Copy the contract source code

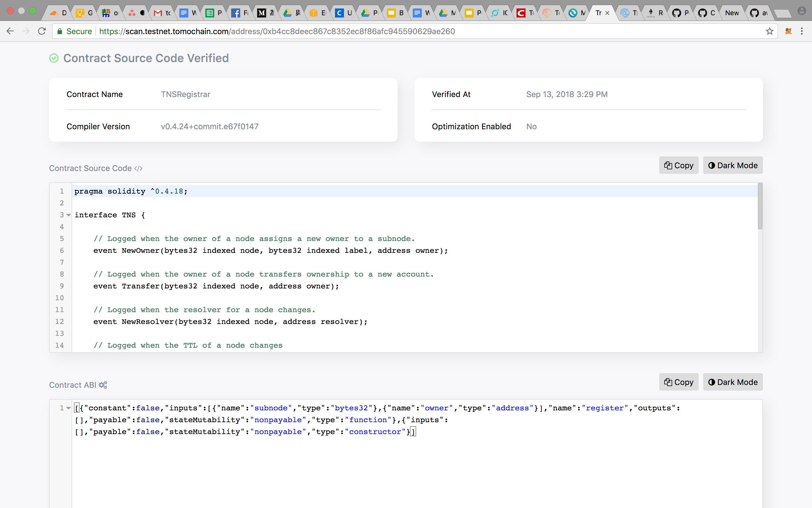[x=678, y=165]
